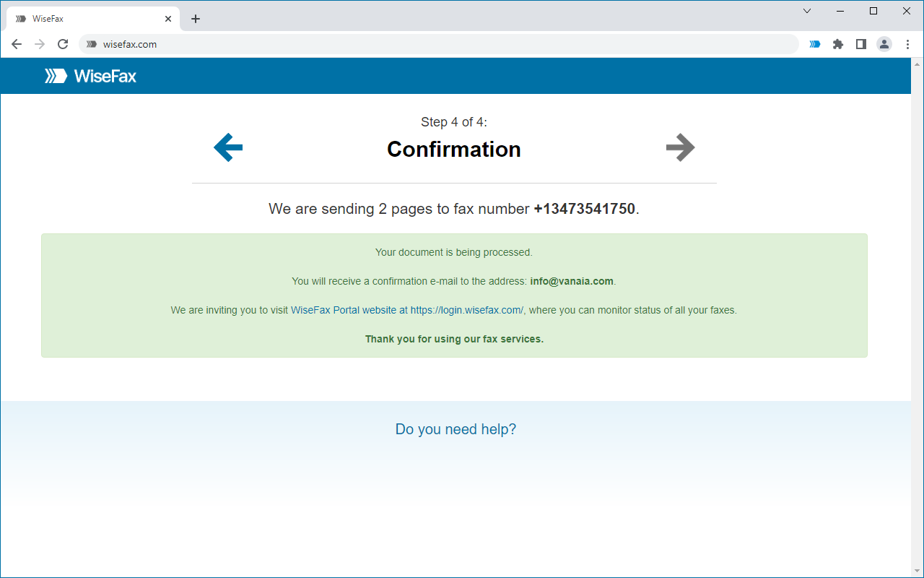924x578 pixels.
Task: Click the page vertical scrollbar
Action: coord(917,318)
